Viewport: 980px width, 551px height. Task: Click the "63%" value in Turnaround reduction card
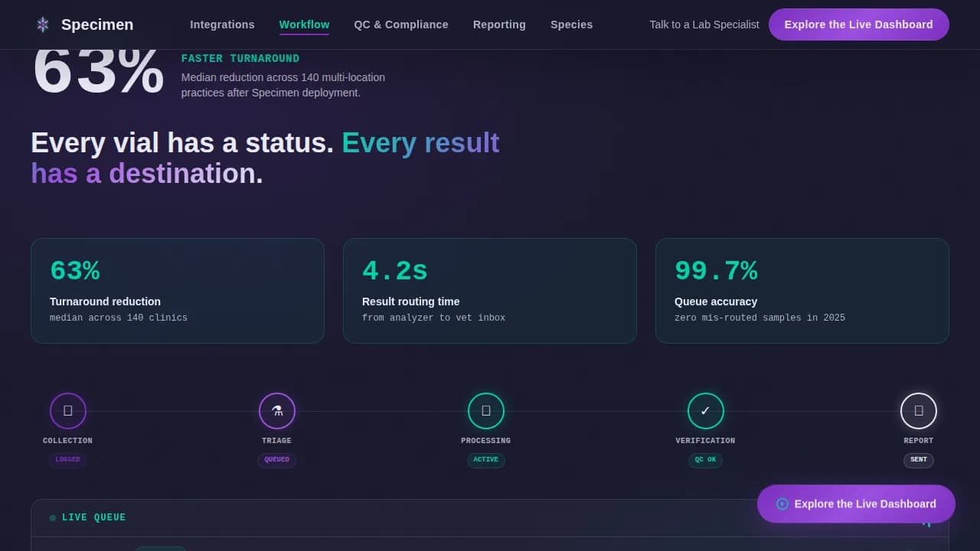tap(75, 271)
